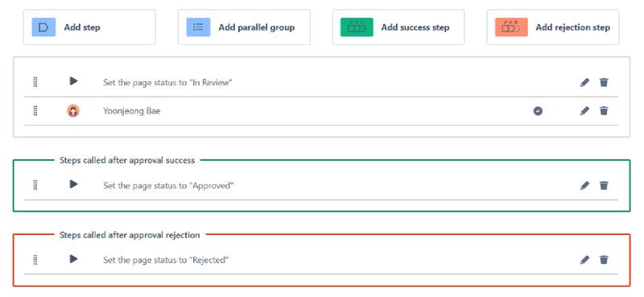Delete the "Approved" status step
The image size is (644, 297).
coord(604,186)
